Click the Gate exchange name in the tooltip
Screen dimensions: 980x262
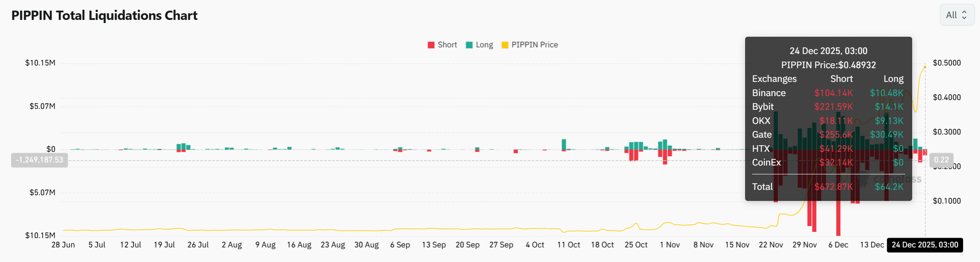(761, 135)
